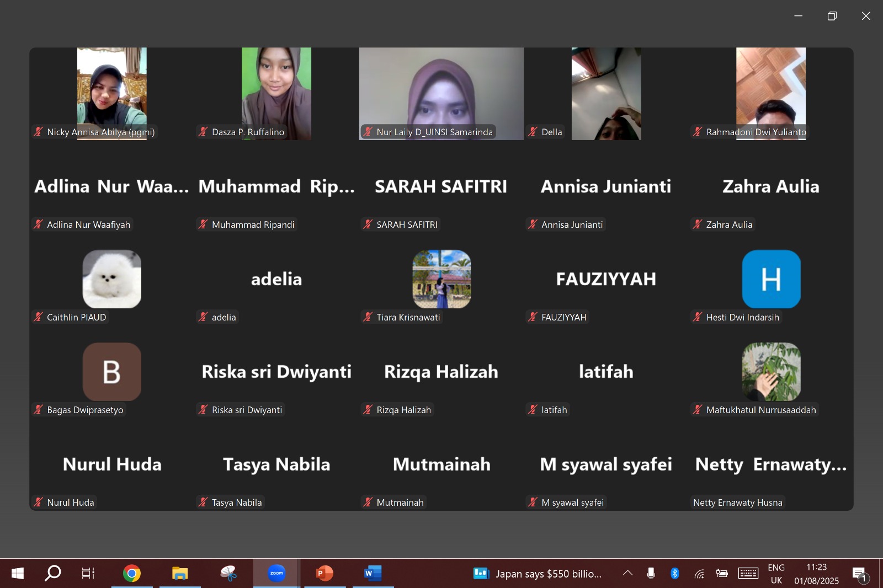Open the notification center icon
Image resolution: width=883 pixels, height=588 pixels.
tap(860, 574)
